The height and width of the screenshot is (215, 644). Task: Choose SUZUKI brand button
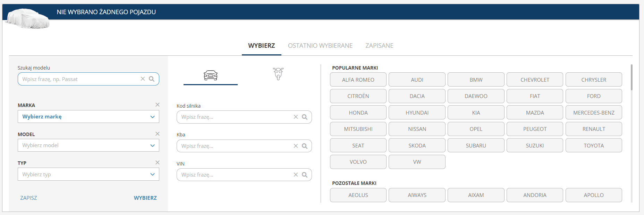(x=535, y=145)
